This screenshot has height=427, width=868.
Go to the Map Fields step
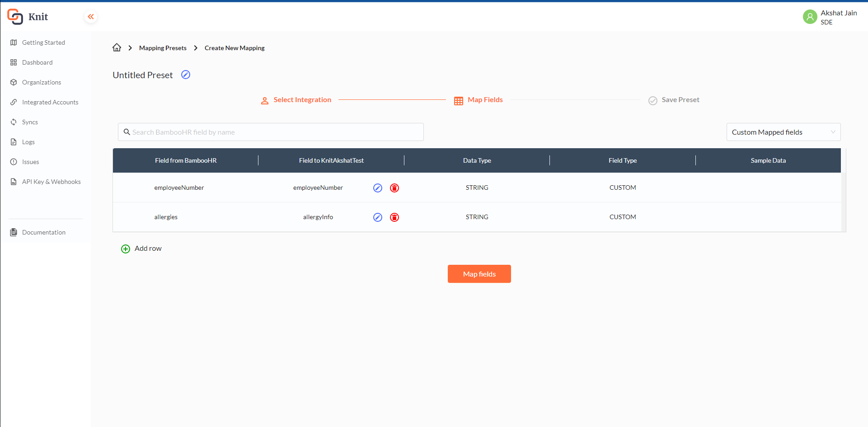click(485, 100)
